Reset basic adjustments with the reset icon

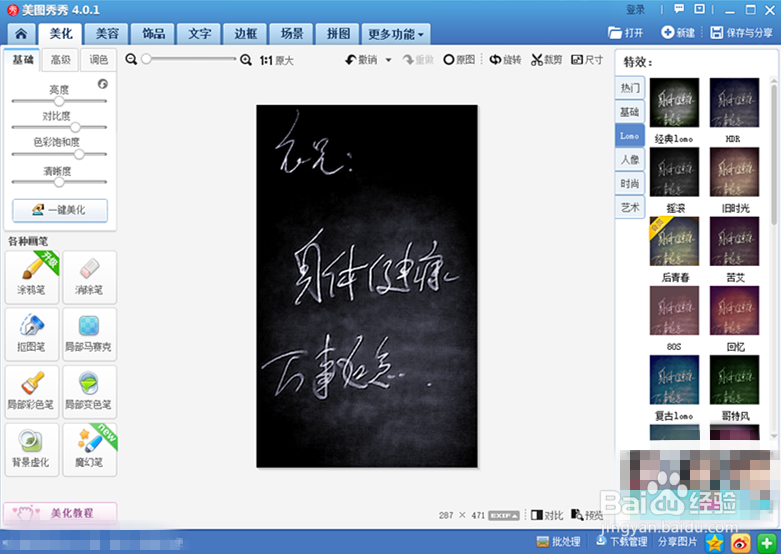click(x=103, y=84)
